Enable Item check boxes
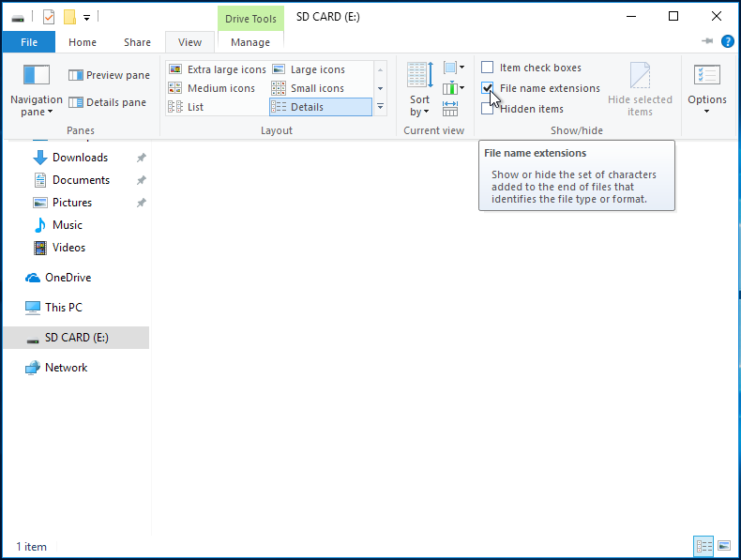 (488, 68)
